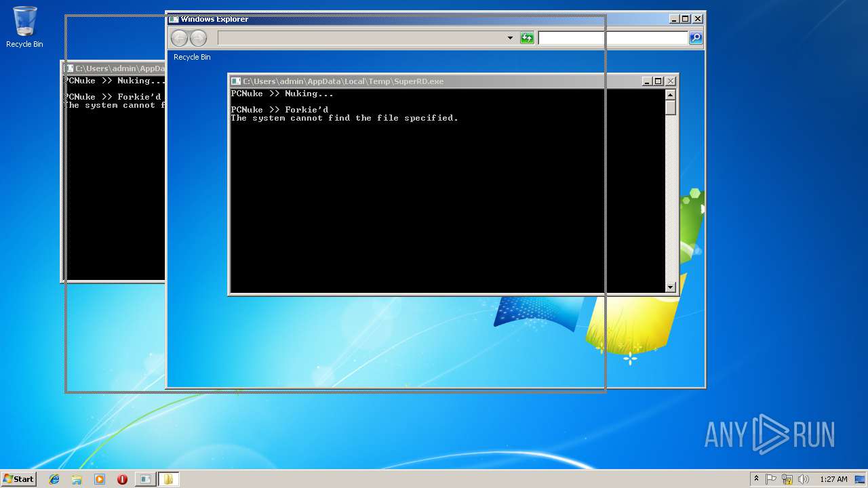Click the green Refresh button in Explorer
Viewport: 868px width, 488px height.
point(527,38)
